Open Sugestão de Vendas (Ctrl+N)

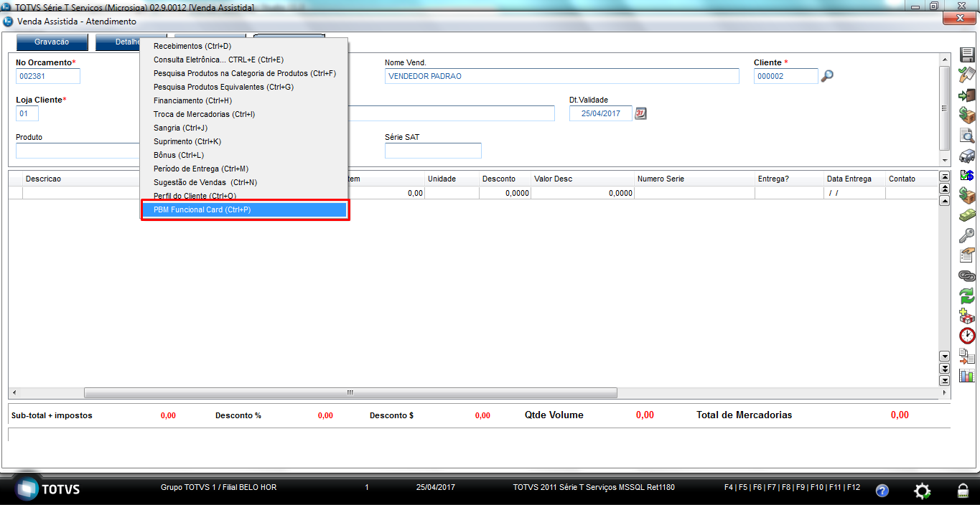tap(244, 182)
